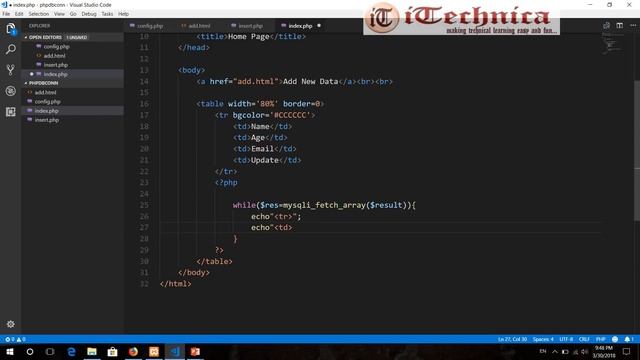This screenshot has height=360, width=640.
Task: Open the Extensions view
Action: [x=11, y=111]
